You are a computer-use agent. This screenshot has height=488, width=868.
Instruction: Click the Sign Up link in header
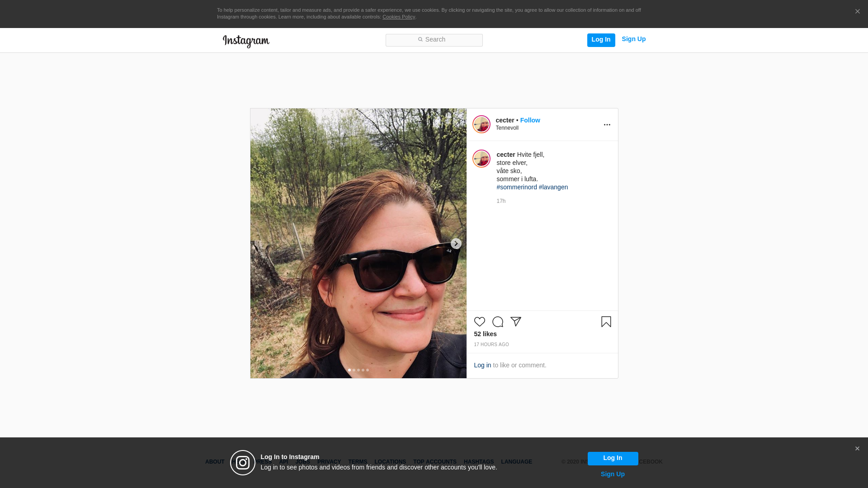[x=633, y=39]
